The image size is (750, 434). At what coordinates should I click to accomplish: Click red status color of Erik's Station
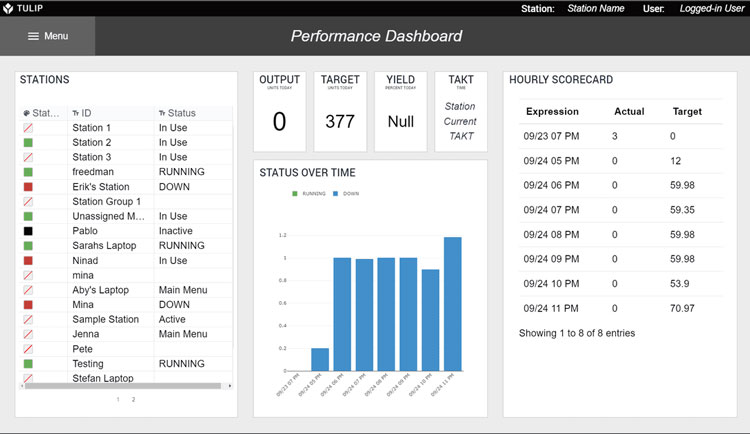pyautogui.click(x=28, y=187)
